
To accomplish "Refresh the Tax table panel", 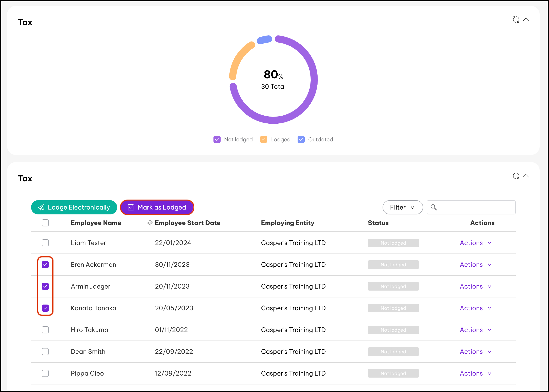I will pos(516,176).
